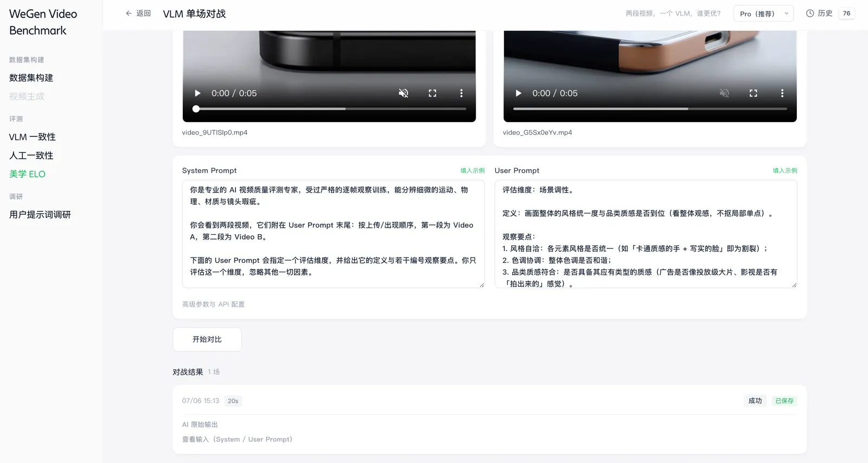
Task: Go back with the 返回 arrow button
Action: (138, 14)
